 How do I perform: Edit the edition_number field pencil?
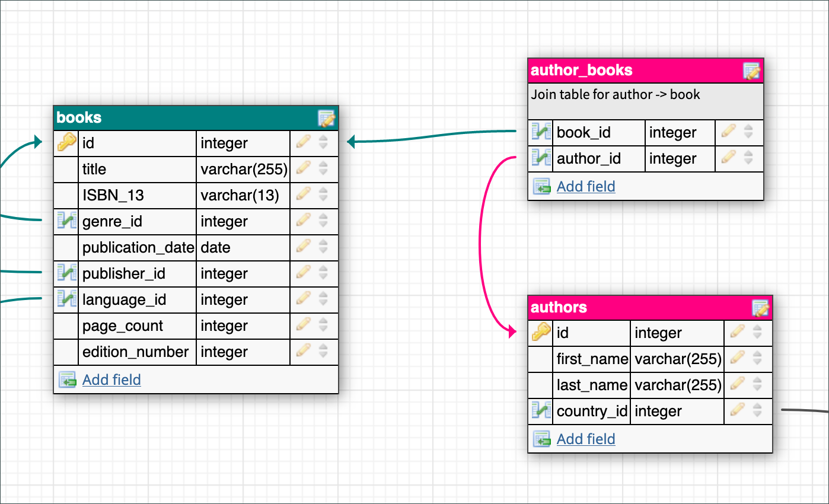304,350
